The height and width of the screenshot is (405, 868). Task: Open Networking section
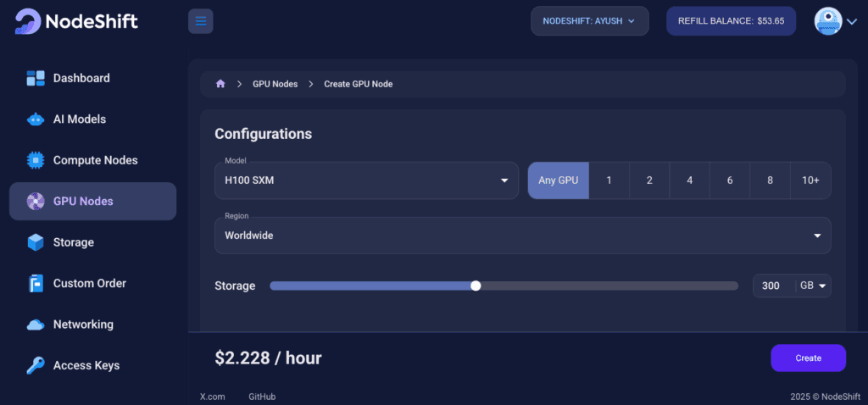(x=92, y=325)
